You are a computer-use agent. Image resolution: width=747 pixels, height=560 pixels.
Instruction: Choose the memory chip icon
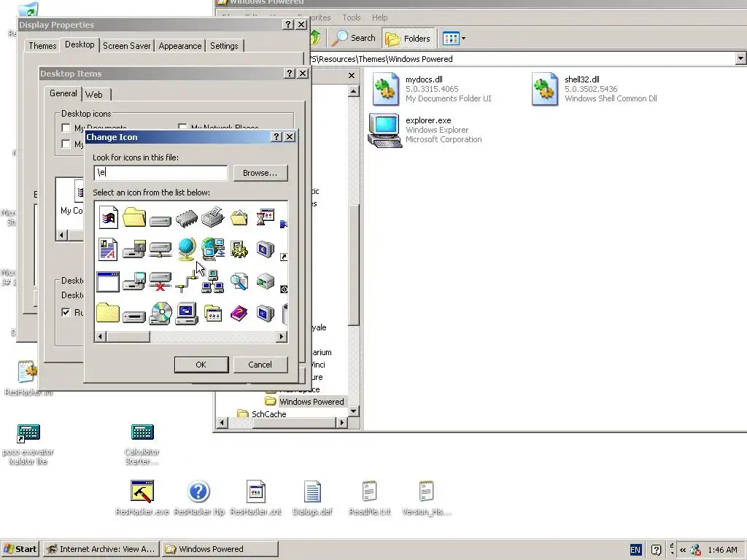click(186, 218)
